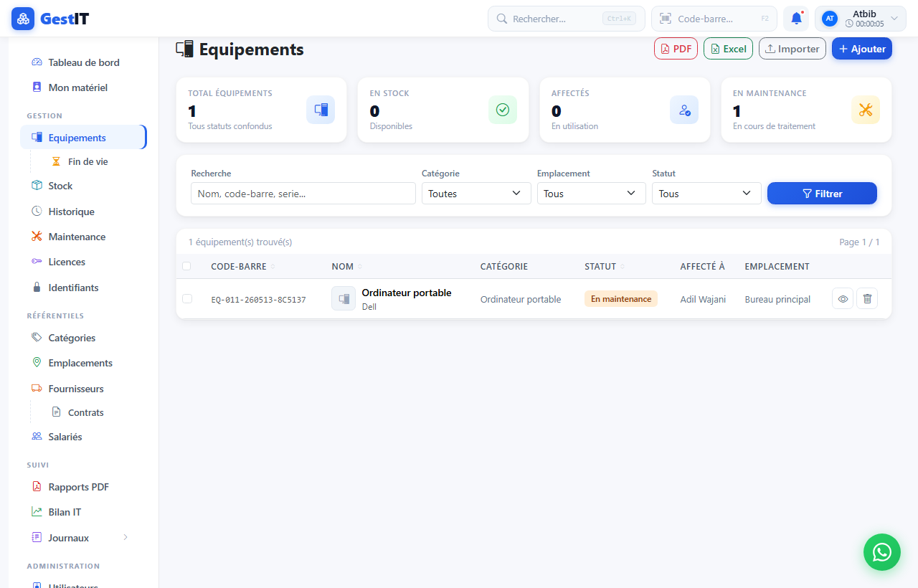Click the Affectés user icon
This screenshot has width=918, height=588.
click(x=684, y=110)
